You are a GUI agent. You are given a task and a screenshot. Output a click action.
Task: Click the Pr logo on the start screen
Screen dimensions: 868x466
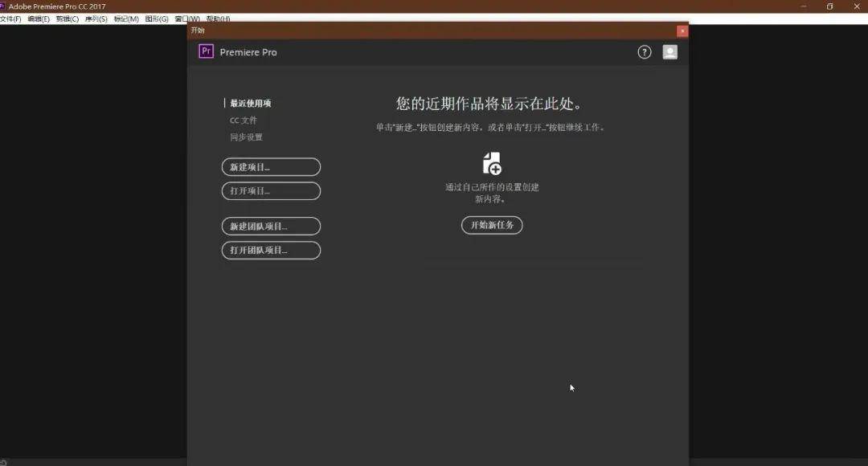tap(206, 51)
